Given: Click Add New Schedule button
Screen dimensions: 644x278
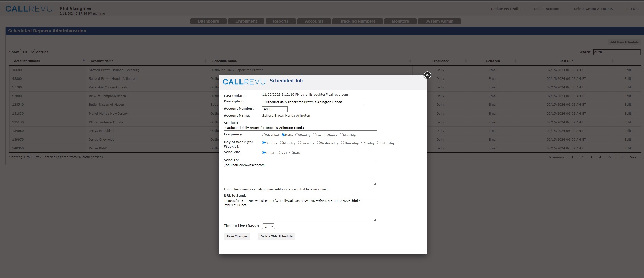Looking at the screenshot, I should pos(624,42).
